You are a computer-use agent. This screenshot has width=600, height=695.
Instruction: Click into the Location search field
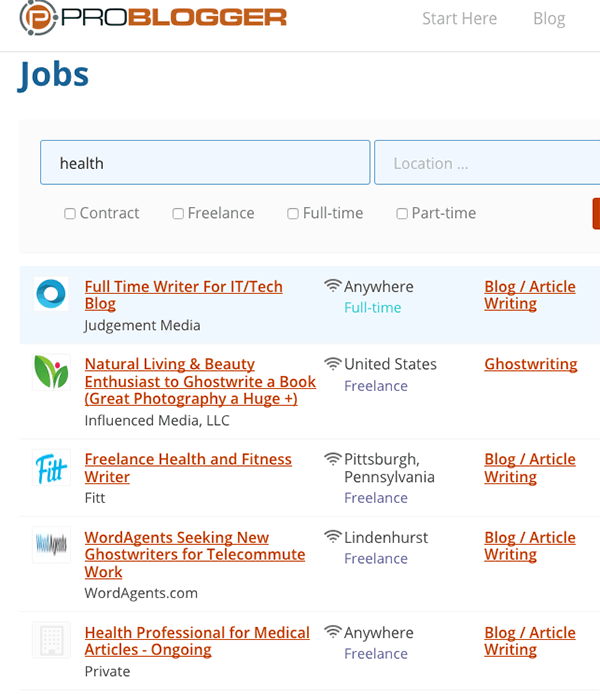tap(487, 162)
